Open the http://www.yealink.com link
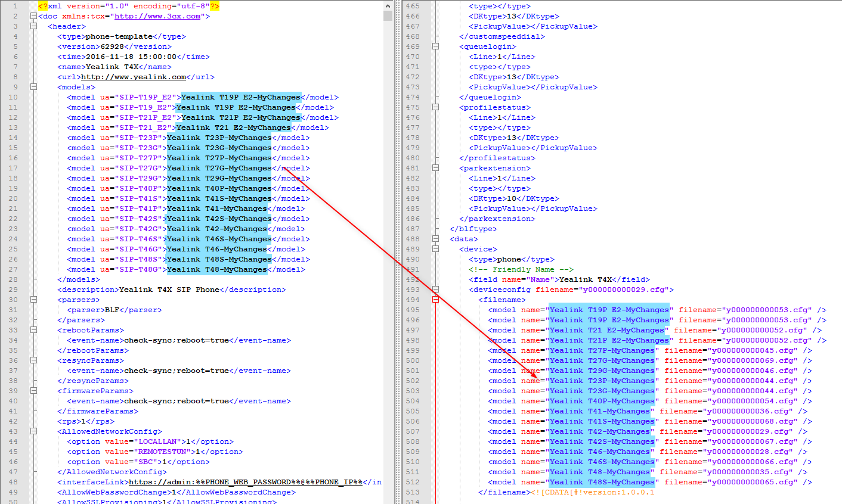842x504 pixels. [x=134, y=77]
